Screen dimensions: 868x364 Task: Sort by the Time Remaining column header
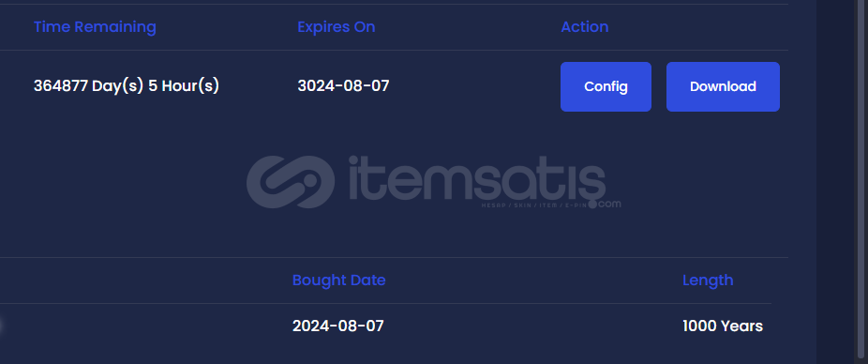(95, 26)
